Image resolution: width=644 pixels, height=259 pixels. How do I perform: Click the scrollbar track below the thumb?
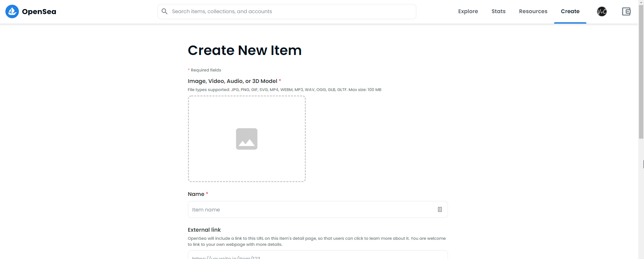tap(641, 202)
